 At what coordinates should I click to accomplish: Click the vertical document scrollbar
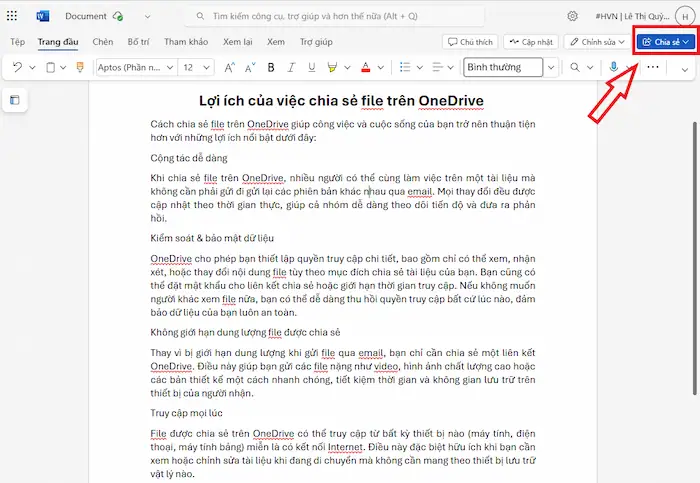coord(694,258)
